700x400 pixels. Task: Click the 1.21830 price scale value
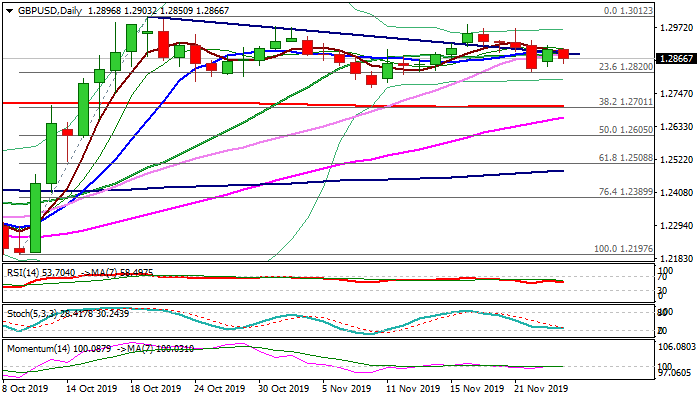point(676,259)
